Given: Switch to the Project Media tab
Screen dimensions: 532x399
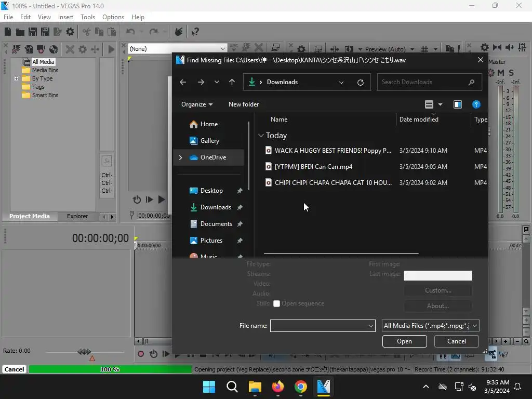Looking at the screenshot, I should (30, 216).
